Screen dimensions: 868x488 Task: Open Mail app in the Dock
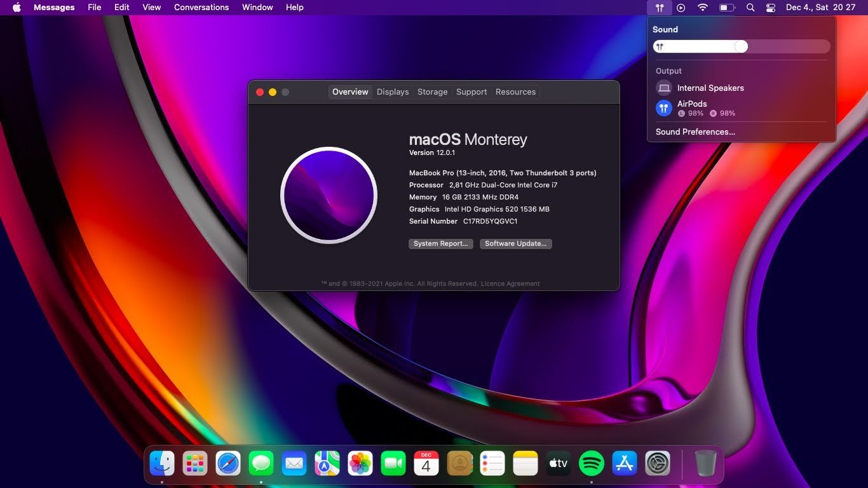(x=294, y=463)
